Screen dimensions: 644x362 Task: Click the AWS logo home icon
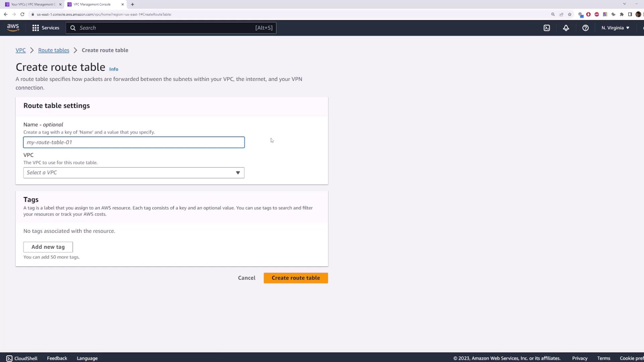click(13, 28)
